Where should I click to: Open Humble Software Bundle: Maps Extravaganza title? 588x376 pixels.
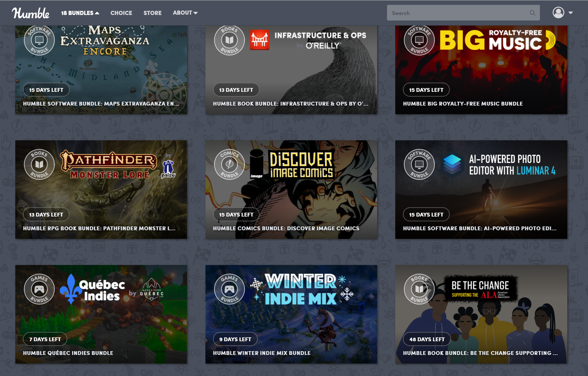click(x=101, y=104)
